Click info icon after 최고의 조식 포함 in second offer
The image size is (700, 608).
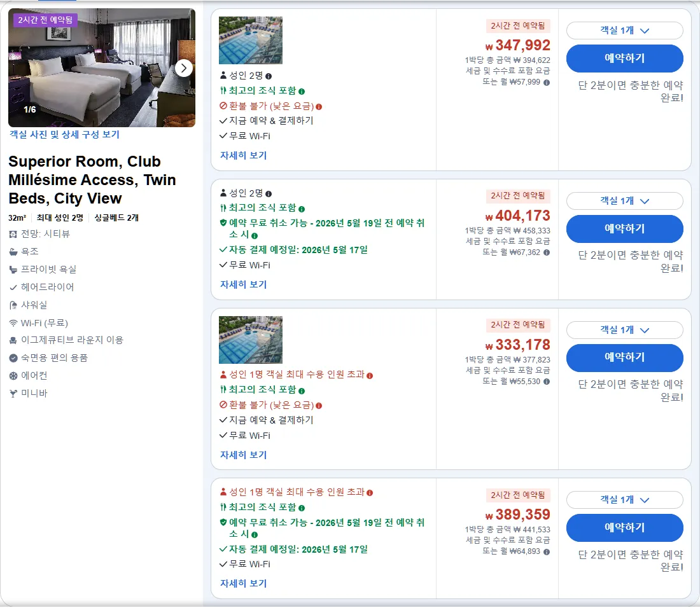click(302, 209)
